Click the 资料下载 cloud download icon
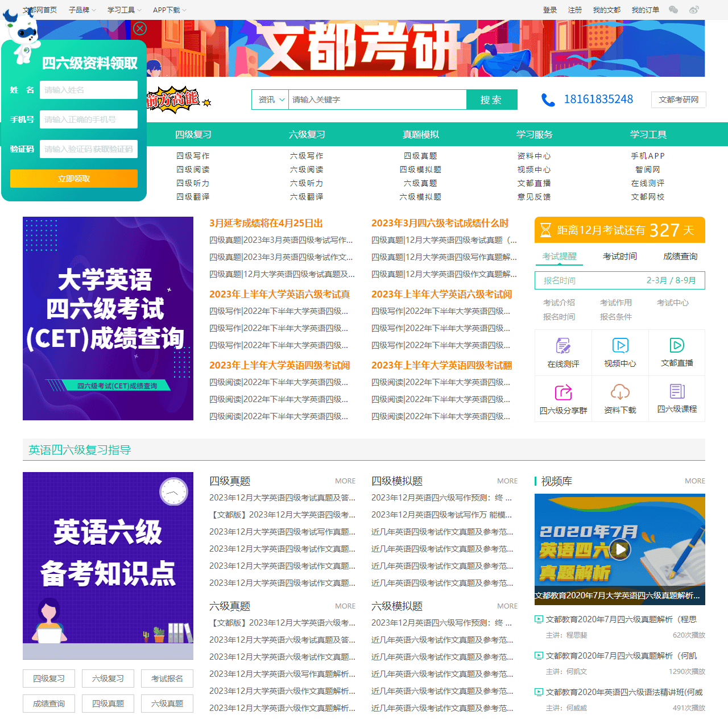This screenshot has height=728, width=728. tap(620, 391)
